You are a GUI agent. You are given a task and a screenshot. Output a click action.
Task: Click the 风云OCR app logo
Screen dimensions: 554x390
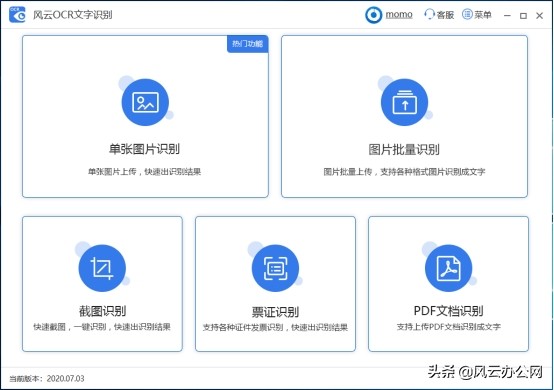click(x=17, y=14)
